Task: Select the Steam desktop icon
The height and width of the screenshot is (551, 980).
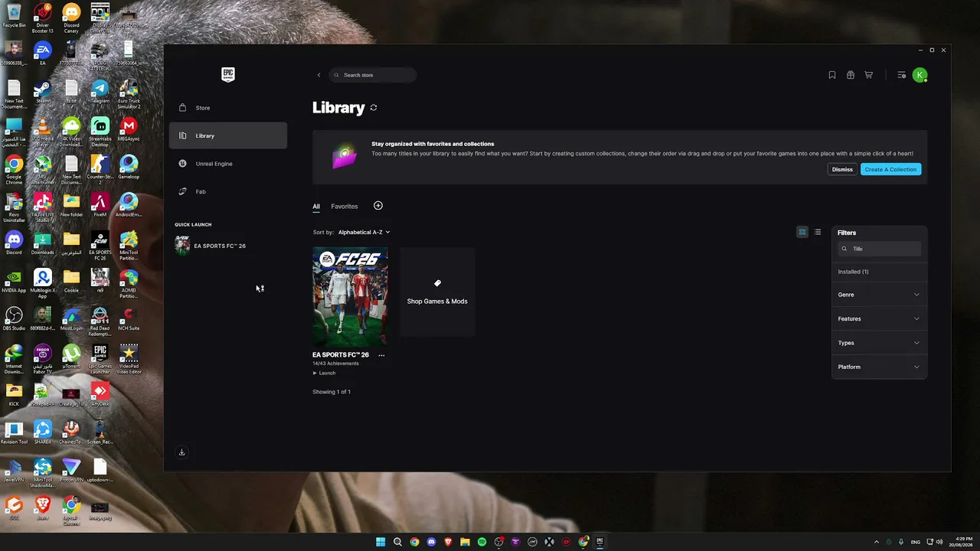Action: pyautogui.click(x=43, y=92)
